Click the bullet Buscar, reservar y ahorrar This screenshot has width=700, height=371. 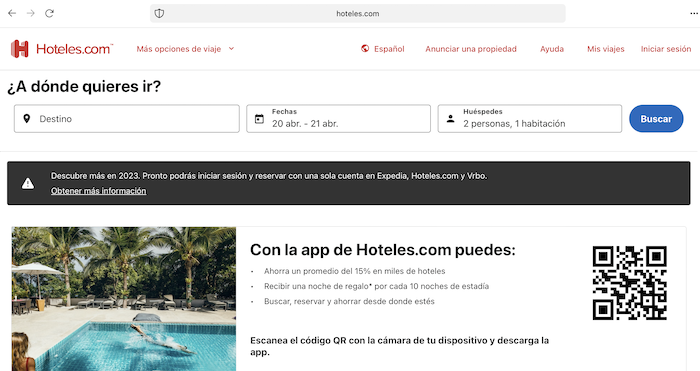[349, 301]
